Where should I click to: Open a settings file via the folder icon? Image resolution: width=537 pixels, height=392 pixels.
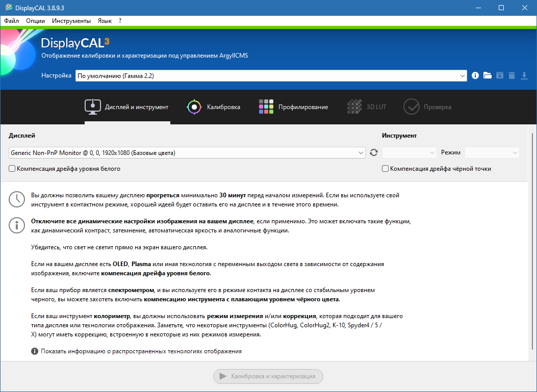click(487, 75)
